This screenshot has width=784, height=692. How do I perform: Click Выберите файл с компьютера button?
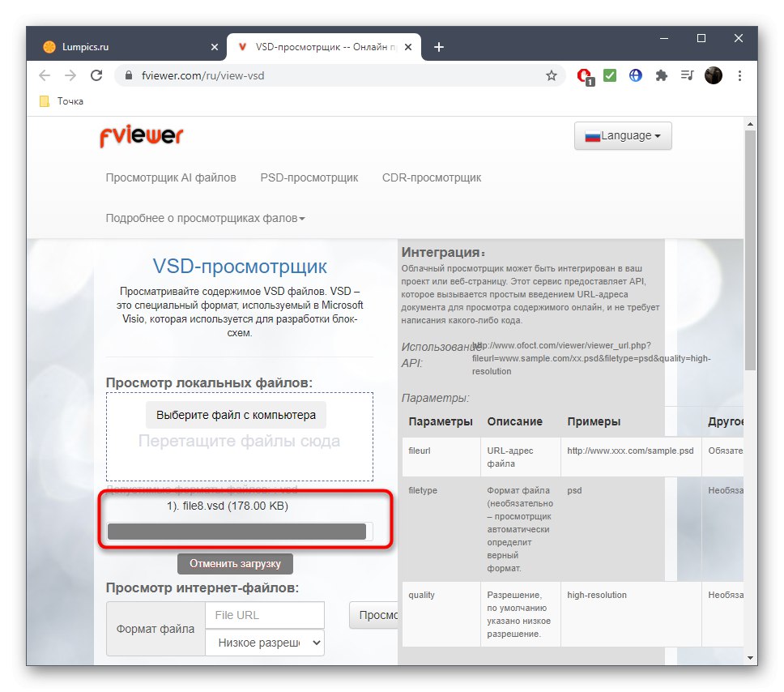coord(236,415)
